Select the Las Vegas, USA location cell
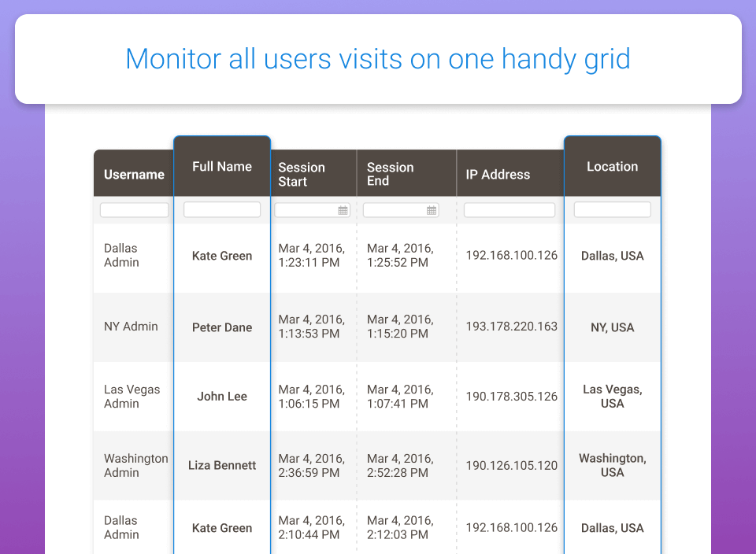This screenshot has width=756, height=554. click(612, 397)
